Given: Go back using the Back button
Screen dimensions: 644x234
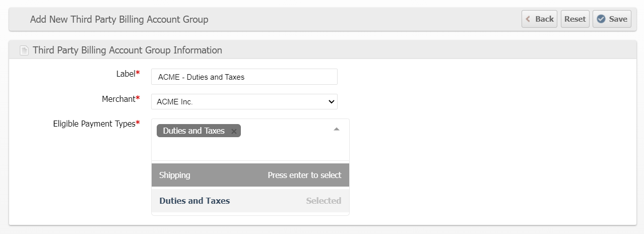Looking at the screenshot, I should coord(539,19).
